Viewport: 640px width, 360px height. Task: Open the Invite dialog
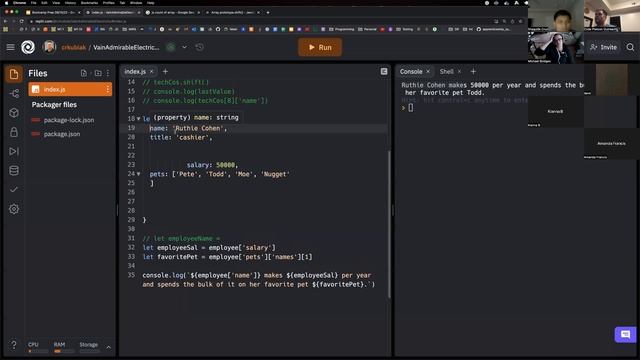click(604, 47)
